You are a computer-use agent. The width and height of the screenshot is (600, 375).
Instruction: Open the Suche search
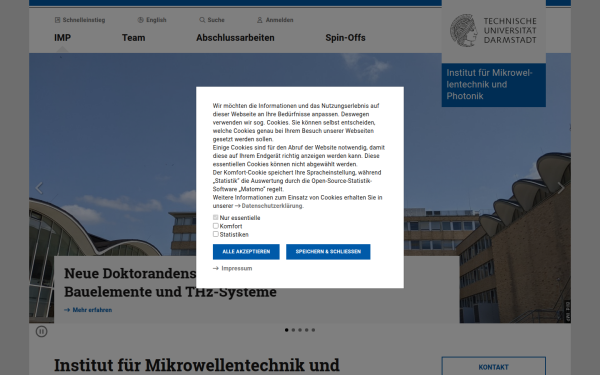(x=212, y=20)
